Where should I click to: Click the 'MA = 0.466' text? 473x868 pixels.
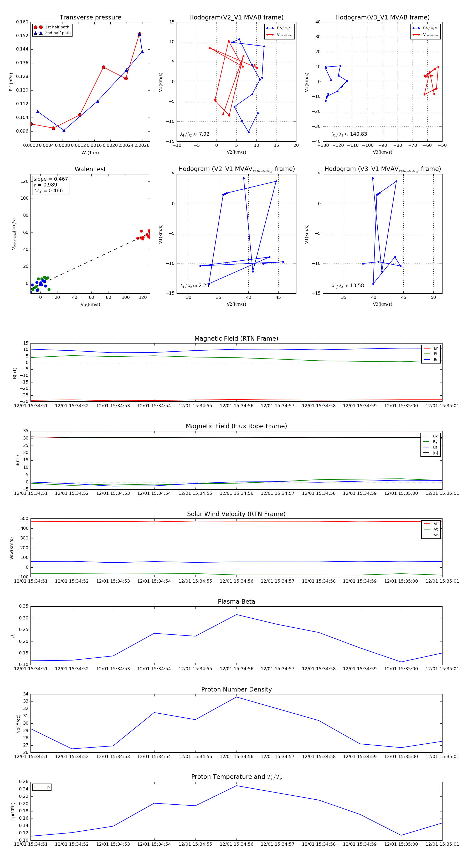point(48,191)
